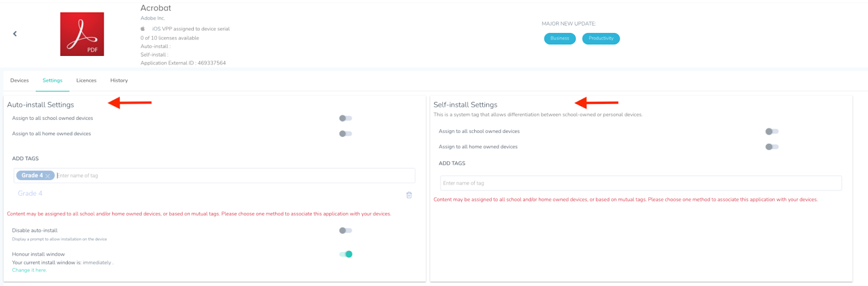
Task: Enable the Disable auto-install switch
Action: coord(346,231)
